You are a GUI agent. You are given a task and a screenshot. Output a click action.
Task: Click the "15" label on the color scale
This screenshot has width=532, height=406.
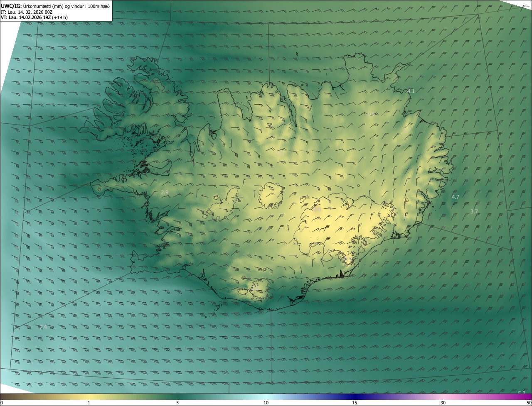355,403
